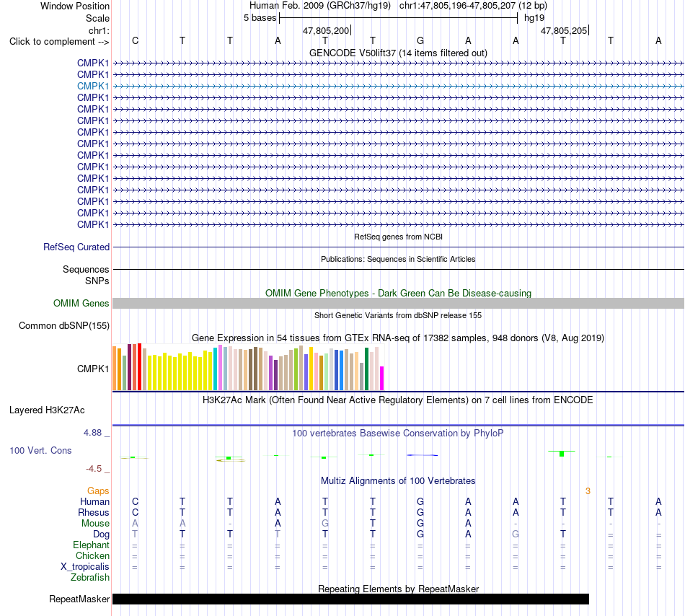Open the H3K27Ac Mark track title
The height and width of the screenshot is (616, 685).
point(398,400)
